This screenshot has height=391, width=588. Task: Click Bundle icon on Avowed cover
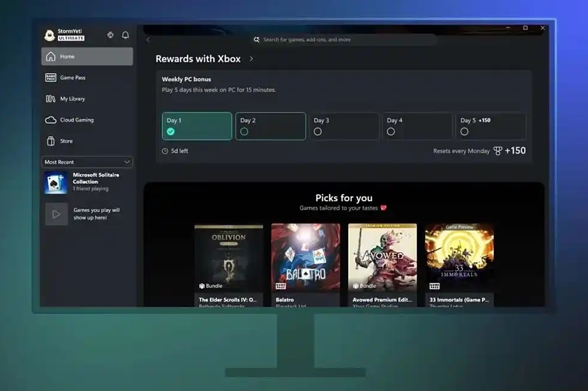click(355, 286)
